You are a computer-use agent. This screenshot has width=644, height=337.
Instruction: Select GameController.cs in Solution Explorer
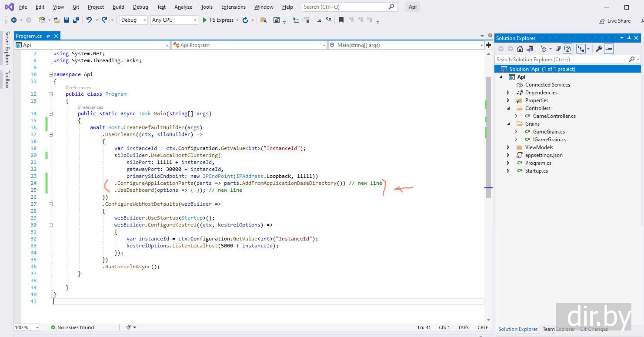tap(554, 116)
